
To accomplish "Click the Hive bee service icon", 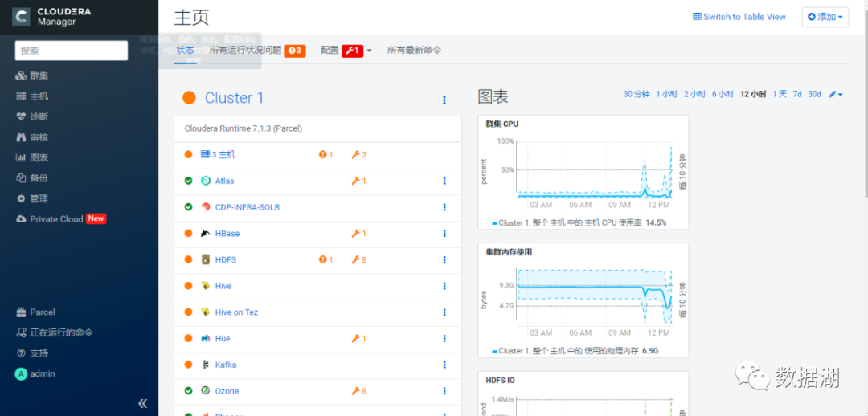I will (x=206, y=286).
